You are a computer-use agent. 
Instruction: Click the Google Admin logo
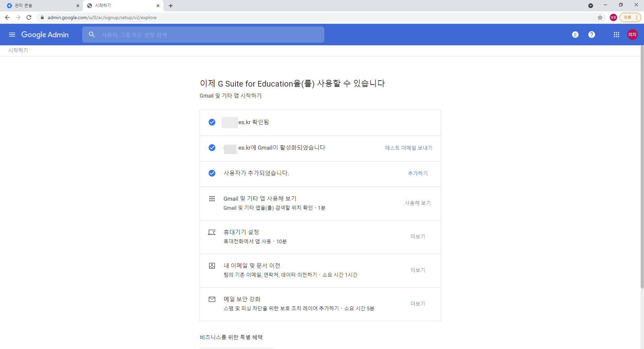pos(45,35)
